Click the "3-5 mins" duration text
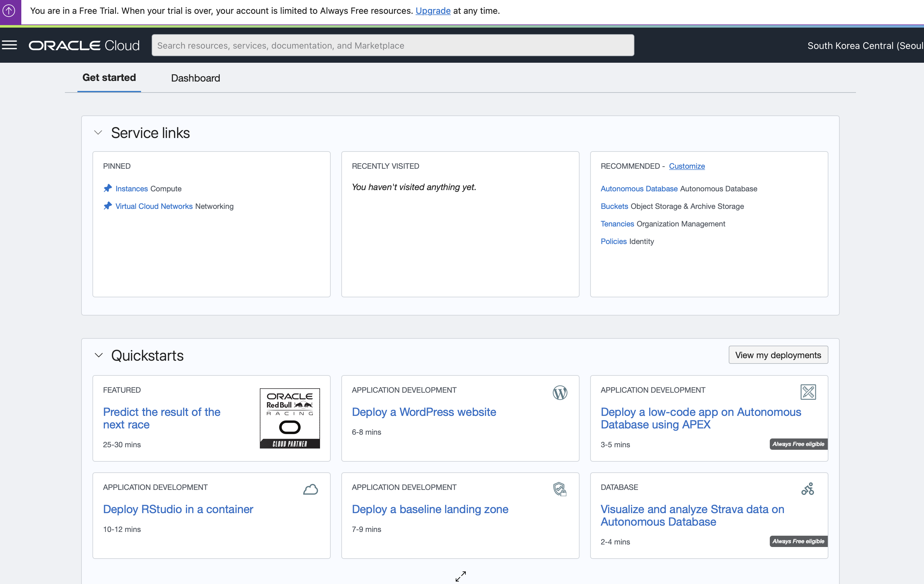 [615, 445]
